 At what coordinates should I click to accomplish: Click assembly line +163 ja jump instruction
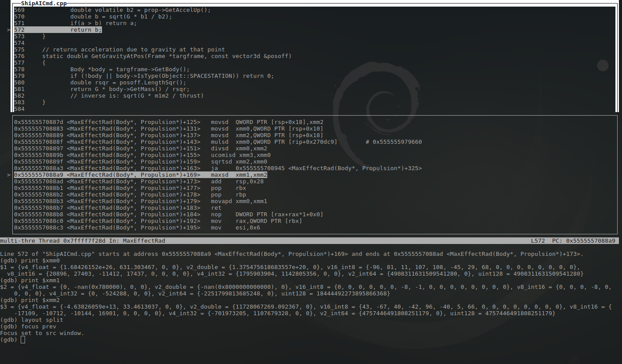(218, 168)
